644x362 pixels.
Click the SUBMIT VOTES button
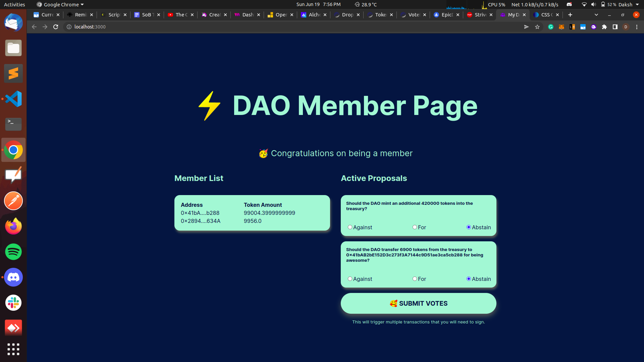pos(418,303)
